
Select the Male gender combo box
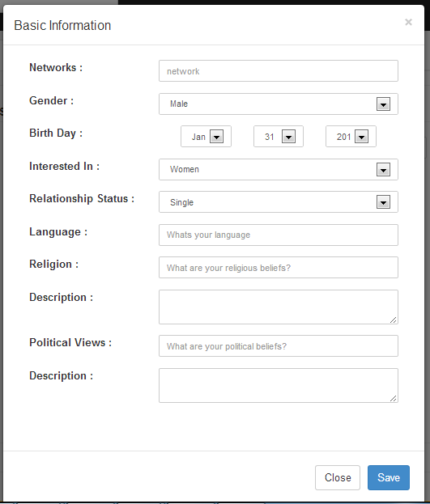click(279, 104)
